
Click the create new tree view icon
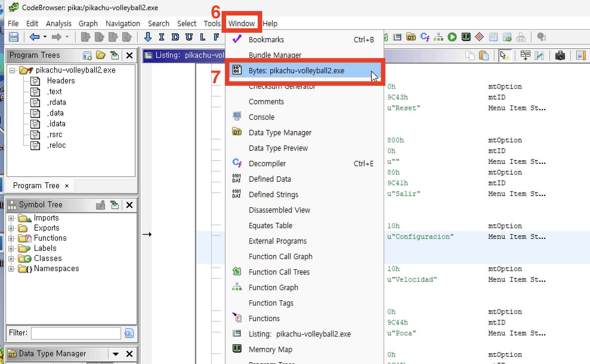pyautogui.click(x=87, y=55)
